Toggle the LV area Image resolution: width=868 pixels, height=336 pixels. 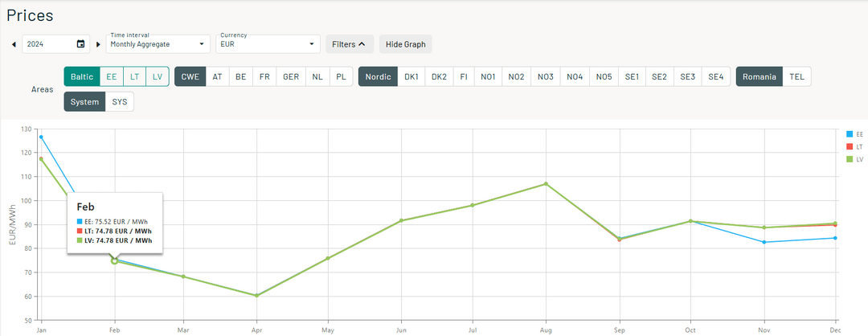[158, 77]
